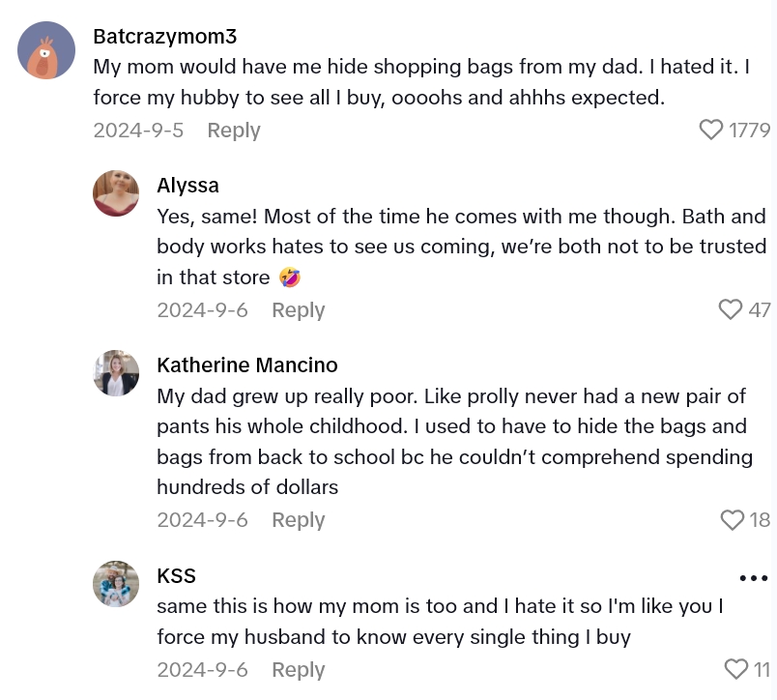The width and height of the screenshot is (777, 700).
Task: Select the laughing emoji in Alyssa's comment
Action: [x=288, y=277]
